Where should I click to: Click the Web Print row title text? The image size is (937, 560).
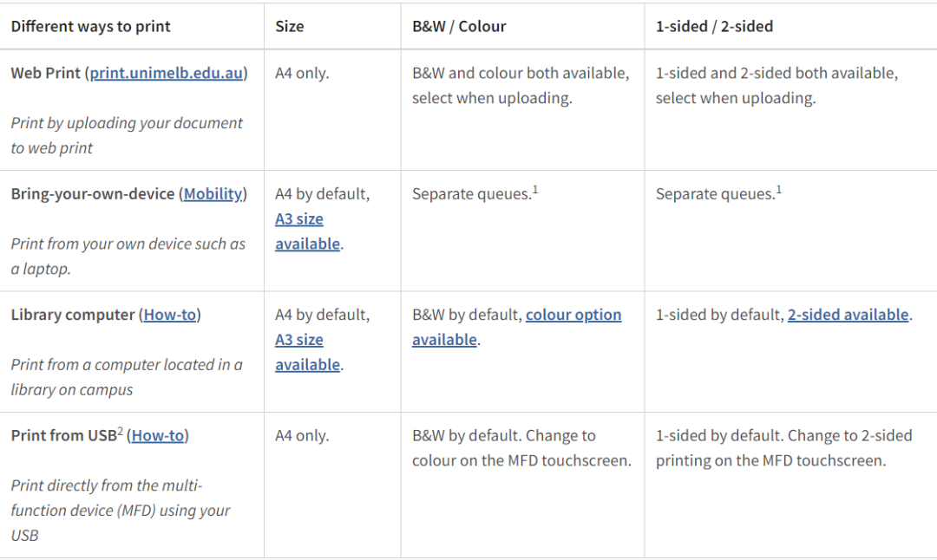[x=45, y=73]
